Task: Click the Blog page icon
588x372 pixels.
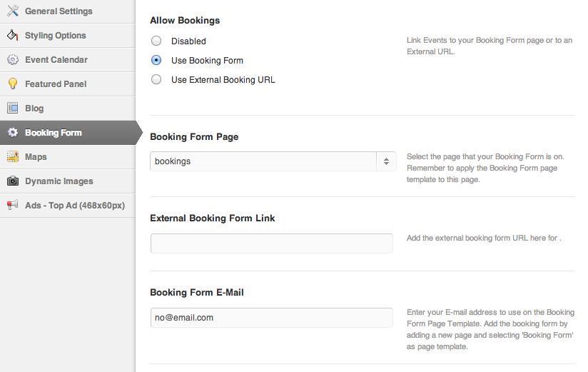Action: pos(12,109)
